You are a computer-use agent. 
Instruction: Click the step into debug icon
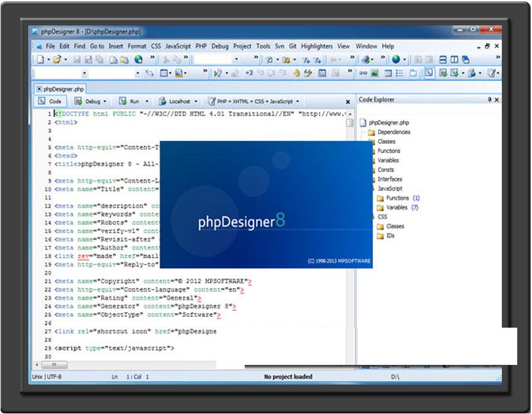coord(249,73)
